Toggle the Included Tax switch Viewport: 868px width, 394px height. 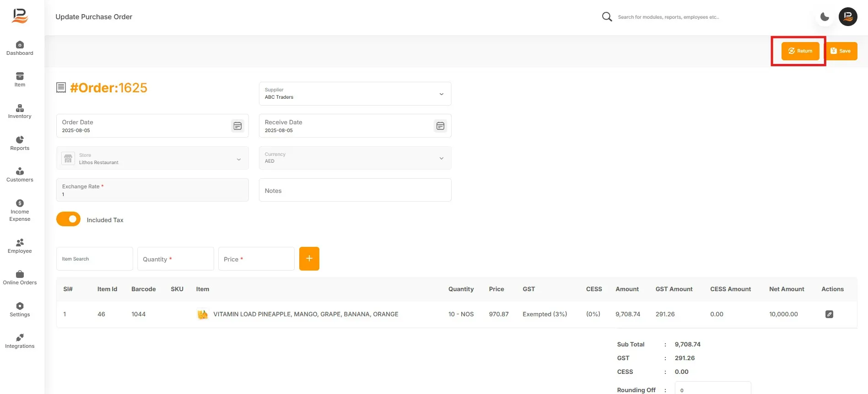coord(68,219)
